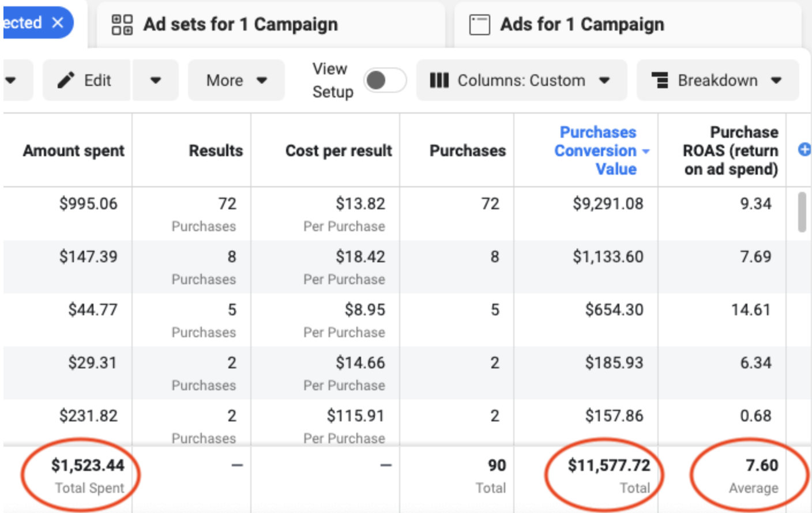Open the caret dropdown next to Edit
Screen dimensions: 812x513
155,80
